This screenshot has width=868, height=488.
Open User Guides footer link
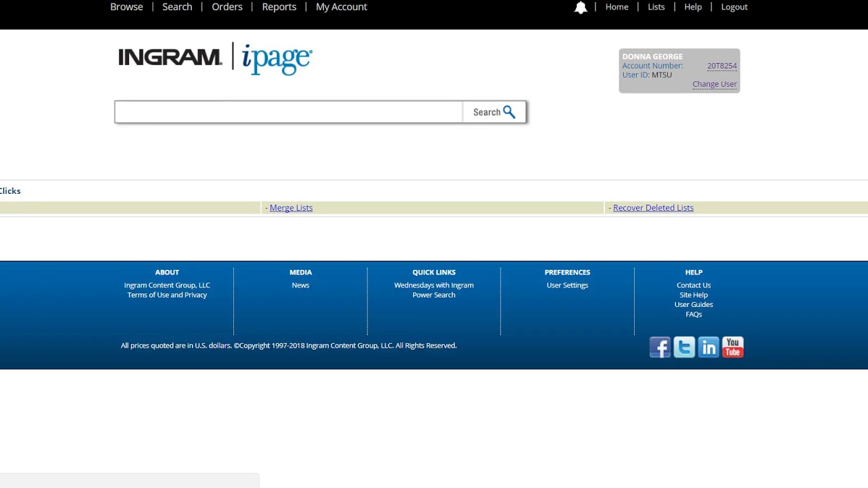click(x=694, y=304)
